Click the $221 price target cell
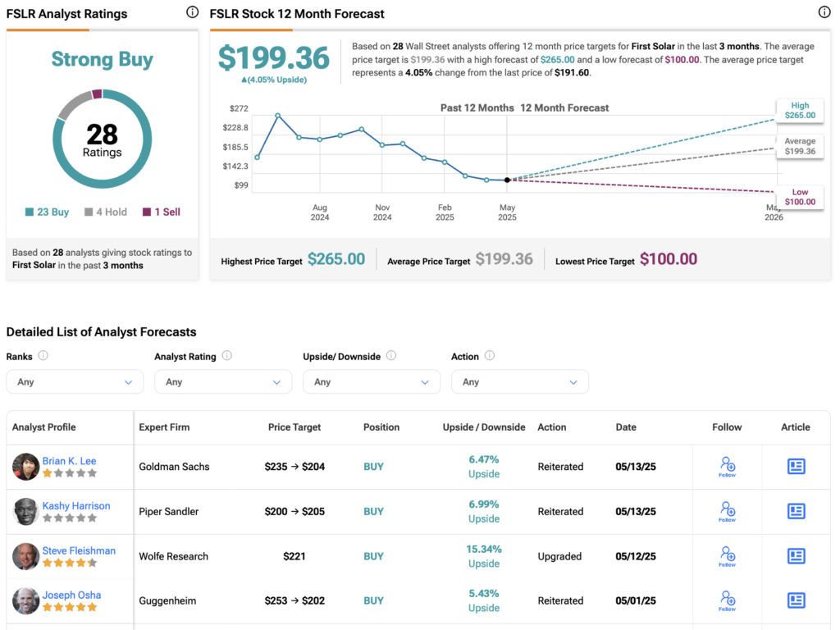The image size is (840, 630). (x=294, y=557)
